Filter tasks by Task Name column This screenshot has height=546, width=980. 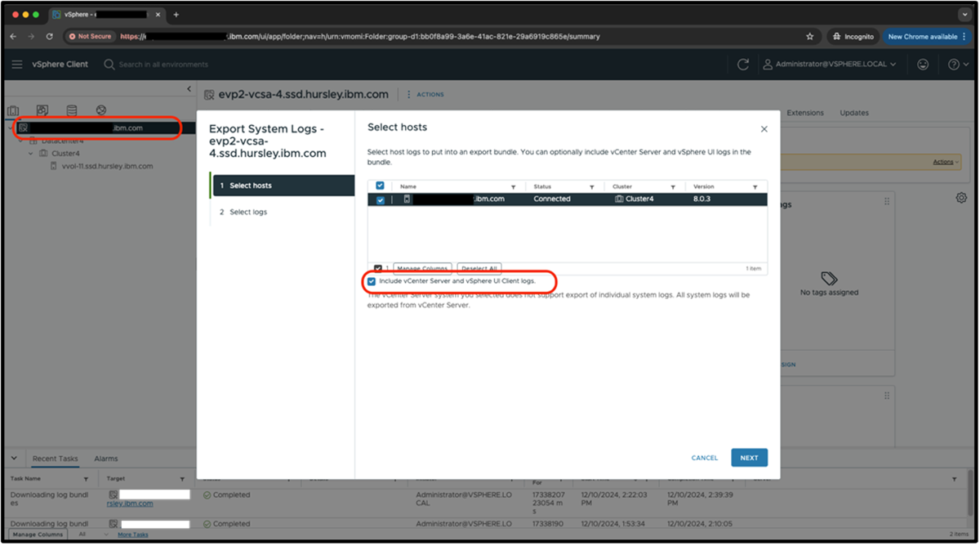[87, 479]
